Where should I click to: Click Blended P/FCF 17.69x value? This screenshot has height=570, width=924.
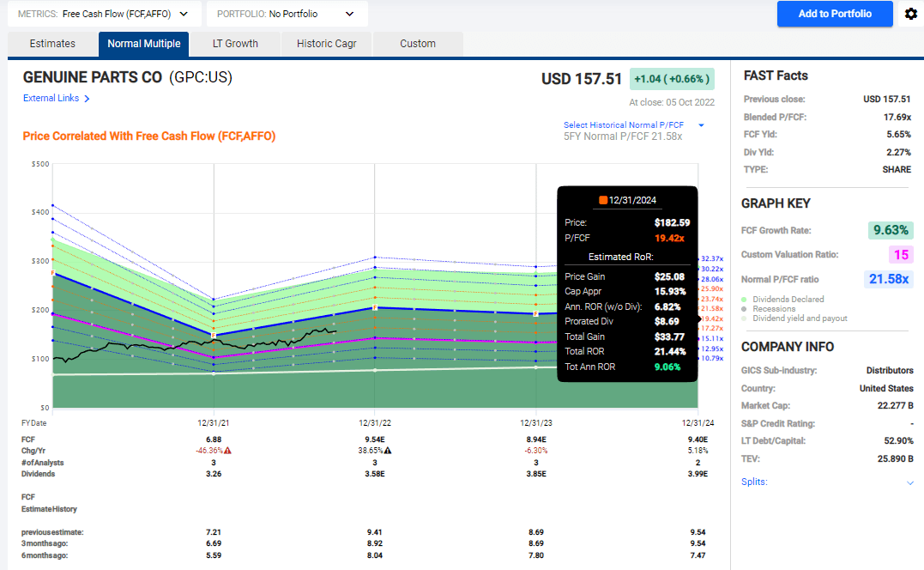coord(897,118)
